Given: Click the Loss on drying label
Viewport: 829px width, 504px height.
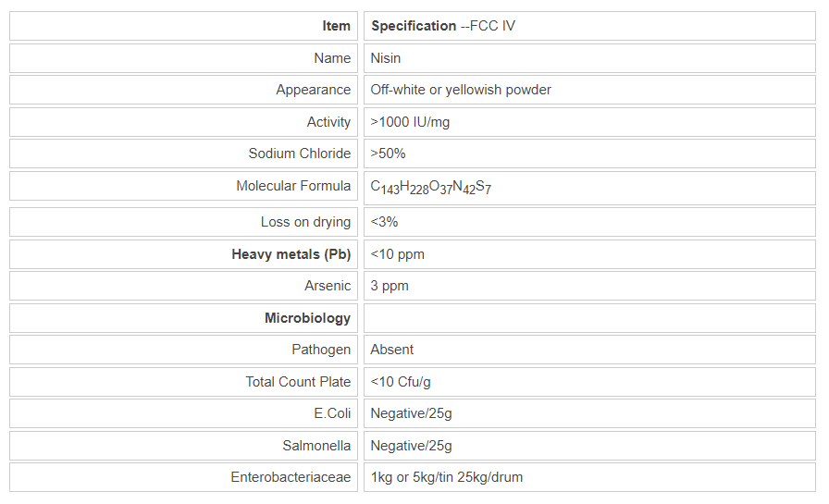Looking at the screenshot, I should (x=305, y=222).
